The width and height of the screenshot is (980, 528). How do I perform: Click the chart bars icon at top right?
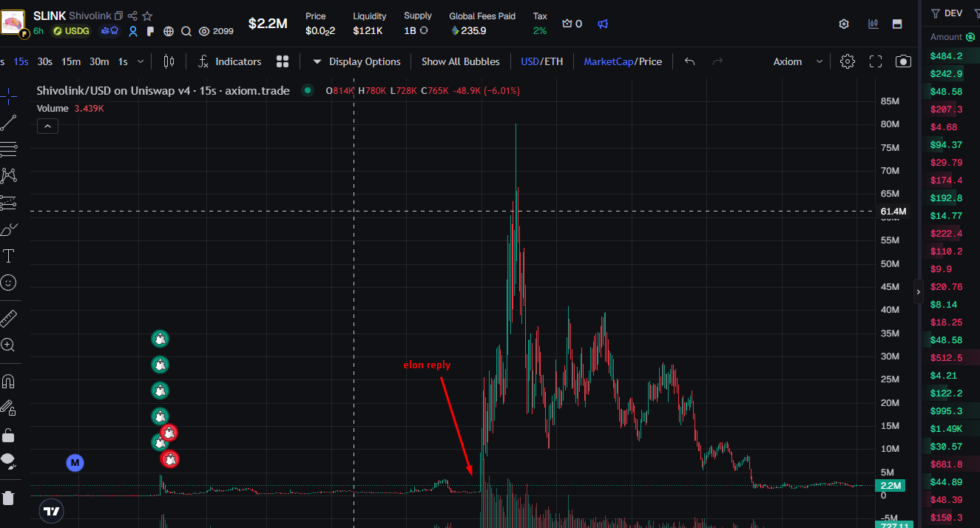873,24
